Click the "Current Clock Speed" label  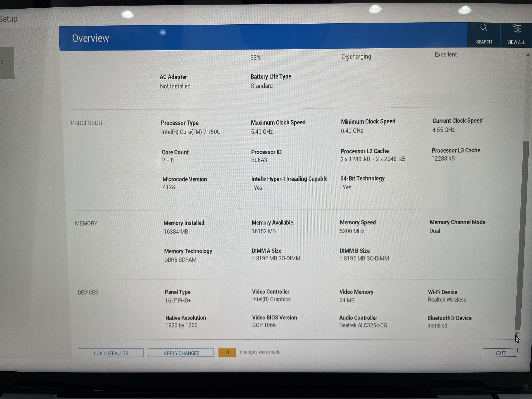click(x=457, y=120)
